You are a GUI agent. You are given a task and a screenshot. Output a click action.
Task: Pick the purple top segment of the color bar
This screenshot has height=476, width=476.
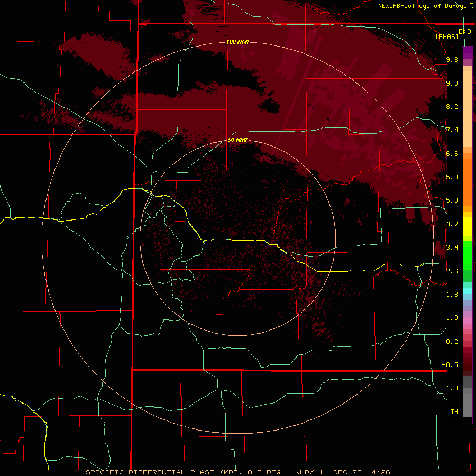pyautogui.click(x=467, y=53)
